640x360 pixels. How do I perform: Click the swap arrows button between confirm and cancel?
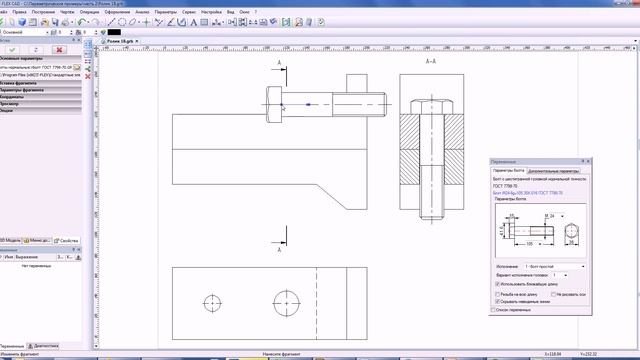[36, 50]
